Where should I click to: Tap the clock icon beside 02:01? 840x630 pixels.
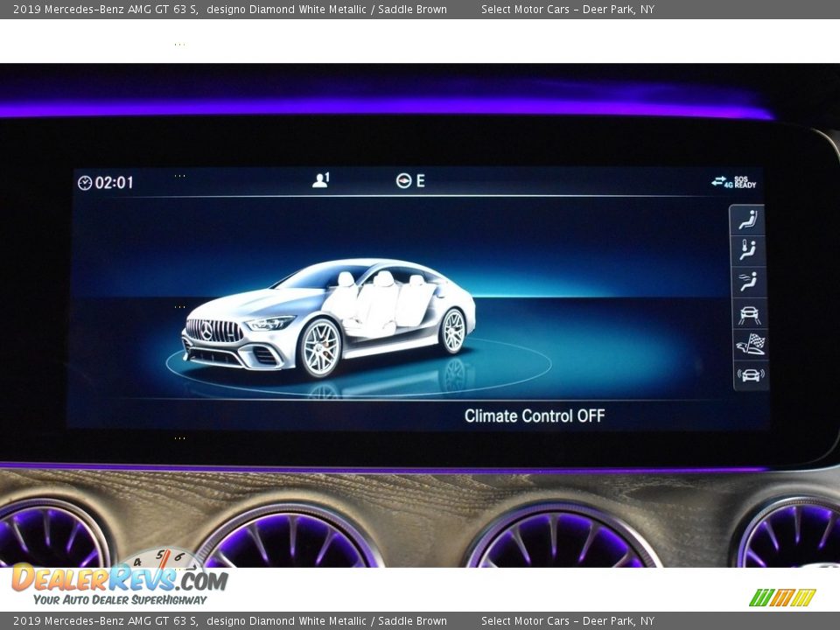[x=85, y=183]
